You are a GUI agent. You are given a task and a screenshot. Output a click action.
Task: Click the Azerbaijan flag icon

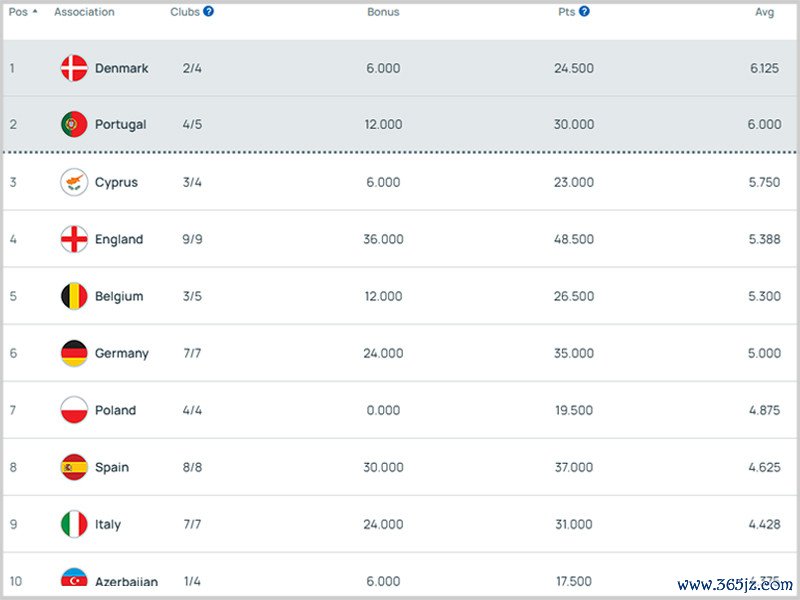[74, 580]
